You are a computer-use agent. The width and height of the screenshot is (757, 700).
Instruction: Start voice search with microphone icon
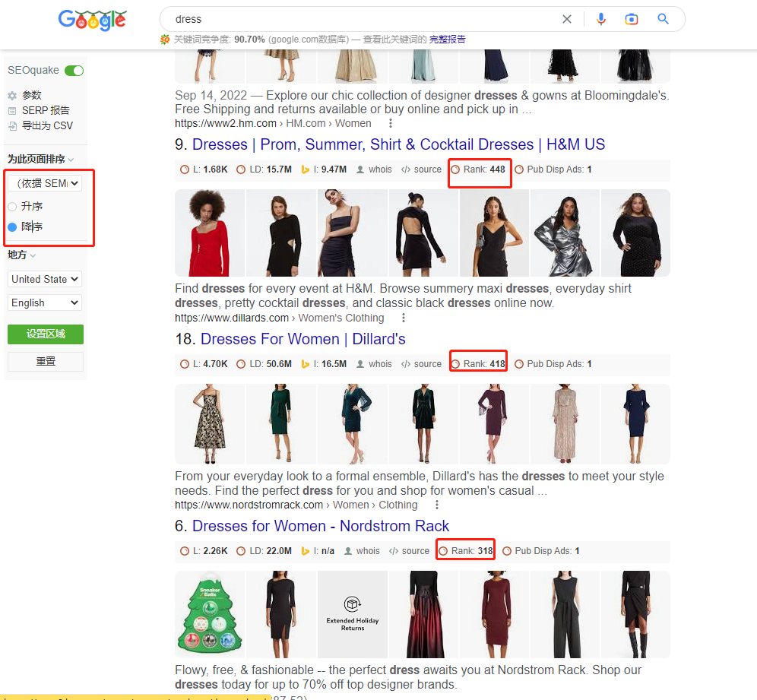point(601,19)
